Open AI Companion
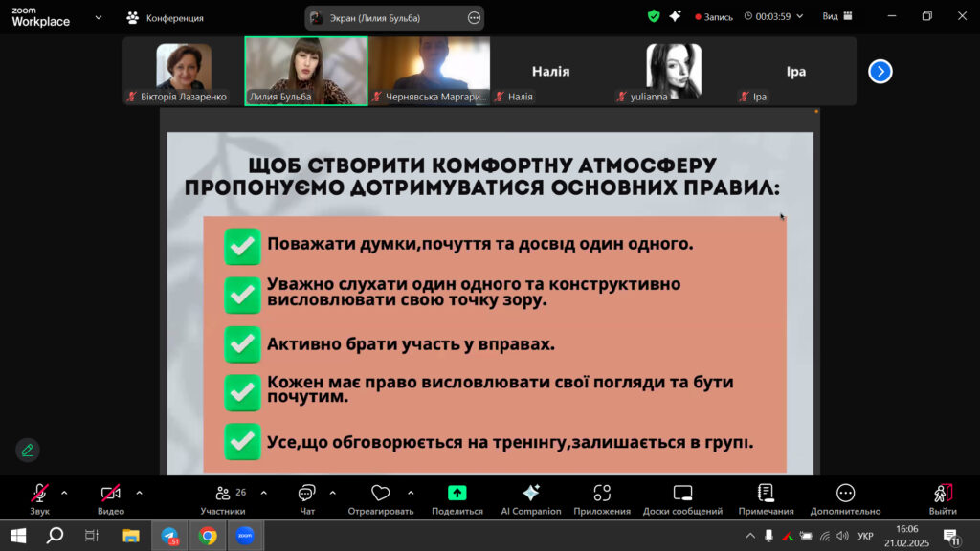This screenshot has height=551, width=980. [530, 499]
